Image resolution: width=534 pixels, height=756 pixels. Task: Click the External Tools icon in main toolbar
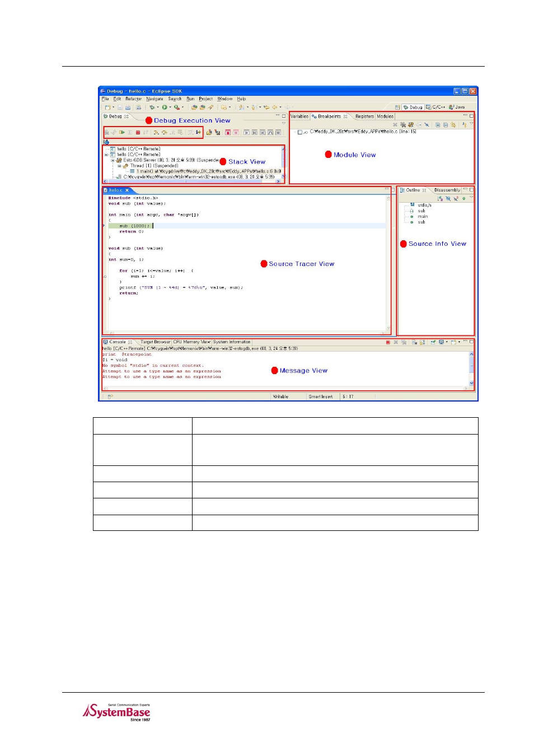177,108
